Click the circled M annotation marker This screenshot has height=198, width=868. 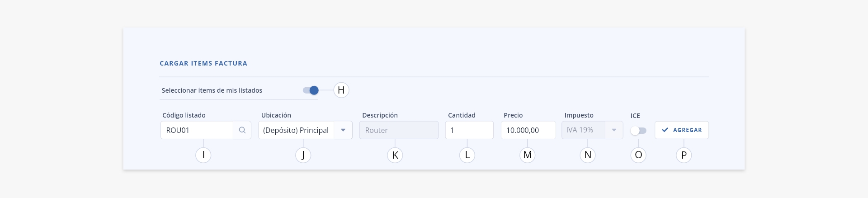click(x=528, y=155)
